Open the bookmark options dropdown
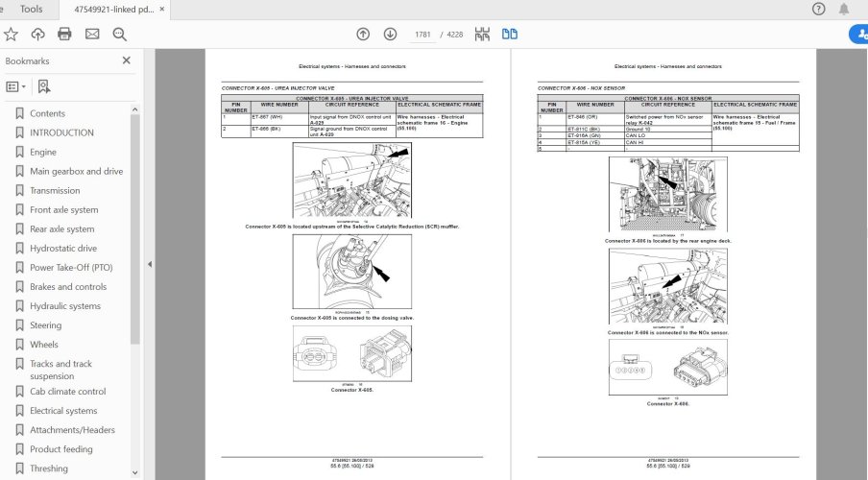 [15, 86]
